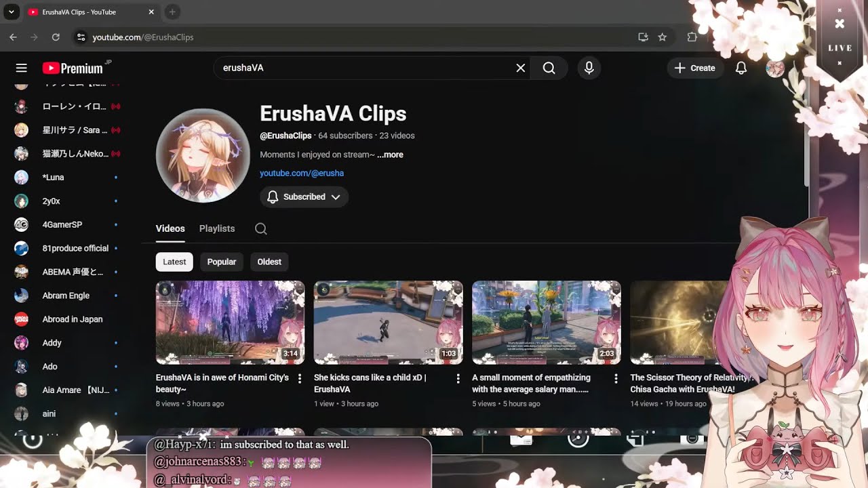Expand channel description with ...more
Screen dimensions: 868x488
coord(390,155)
